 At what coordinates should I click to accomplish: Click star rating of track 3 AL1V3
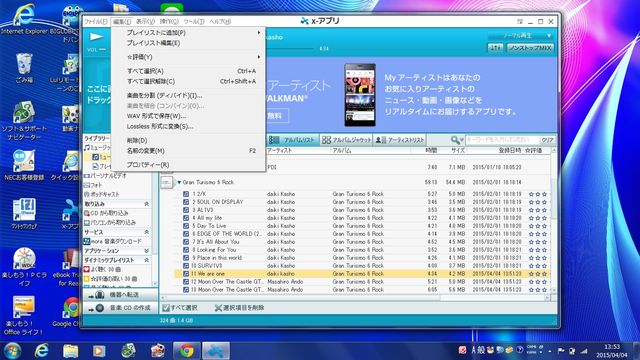coord(538,210)
